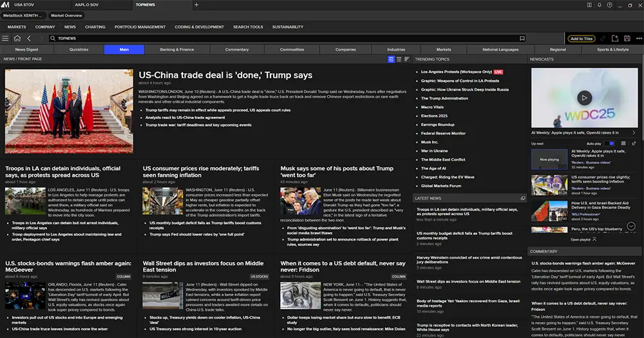Collapse the Open playlist expander
The width and height of the screenshot is (644, 338).
point(594,239)
